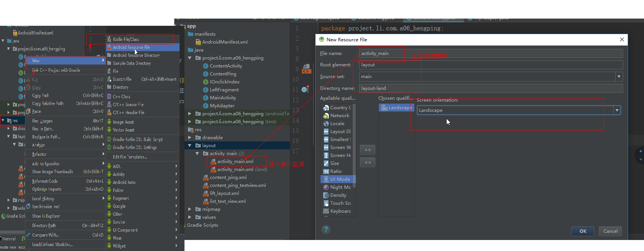
Task: Expand project.li.com.a06_hengping (test) package
Action: click(190, 122)
